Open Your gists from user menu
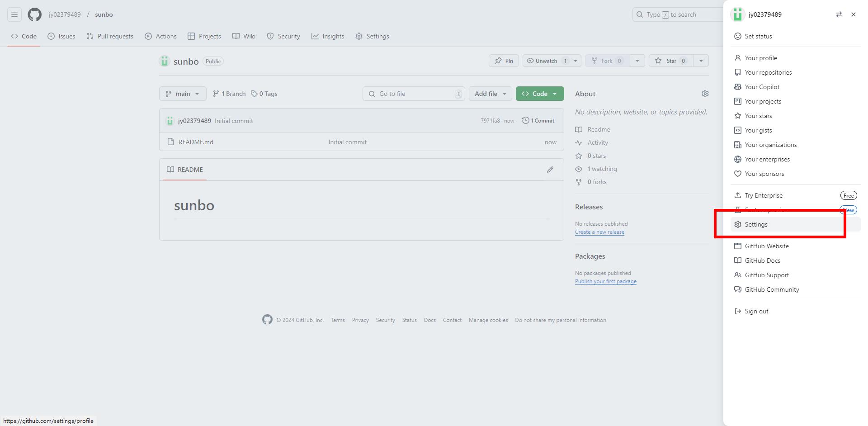 [796, 130]
